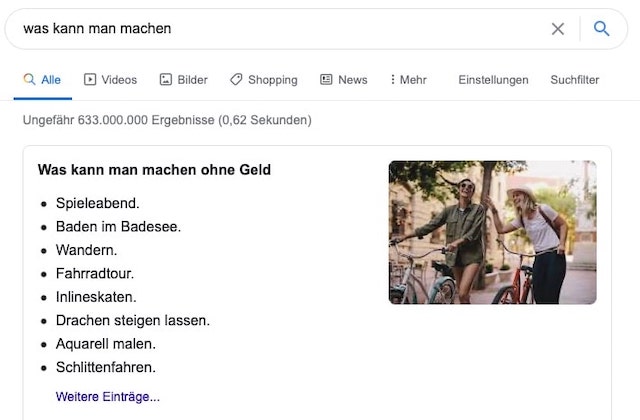Click the 'Was kann man machen ohne Geld' heading
The height and width of the screenshot is (420, 640).
coord(154,170)
